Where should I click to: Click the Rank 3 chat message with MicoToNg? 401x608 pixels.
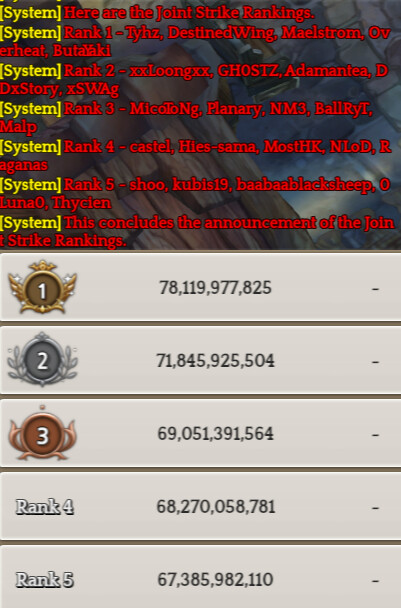point(187,117)
